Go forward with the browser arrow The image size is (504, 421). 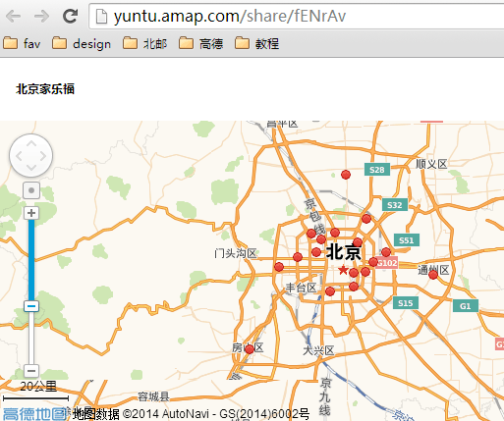click(x=41, y=16)
